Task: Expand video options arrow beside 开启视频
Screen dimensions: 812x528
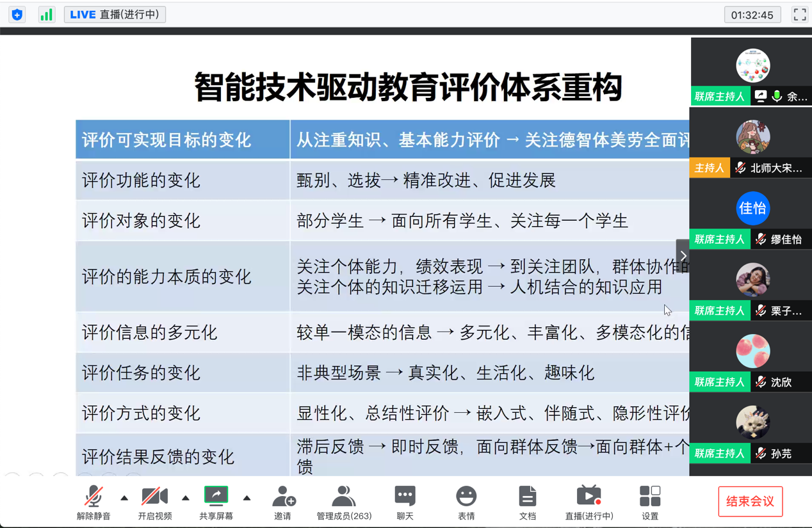Action: point(186,497)
